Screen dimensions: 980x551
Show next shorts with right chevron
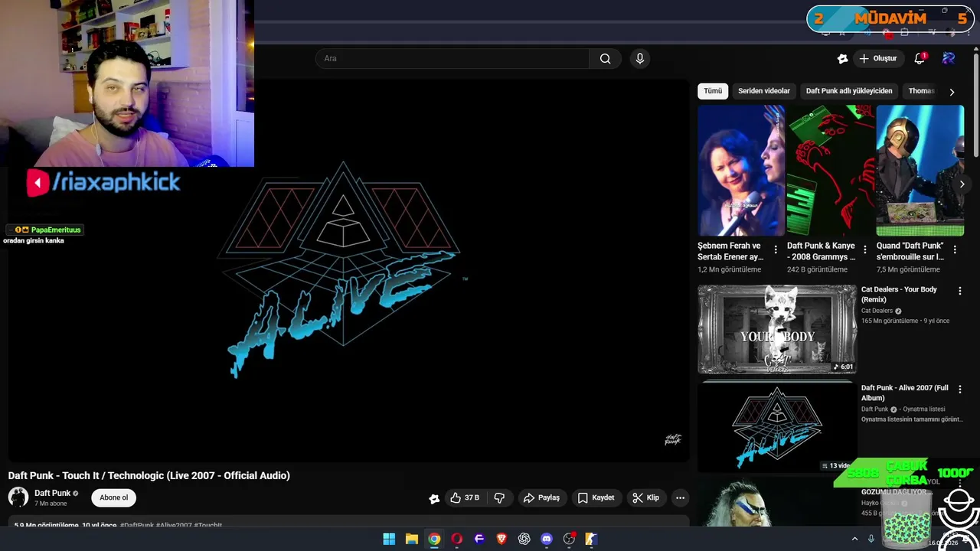962,184
